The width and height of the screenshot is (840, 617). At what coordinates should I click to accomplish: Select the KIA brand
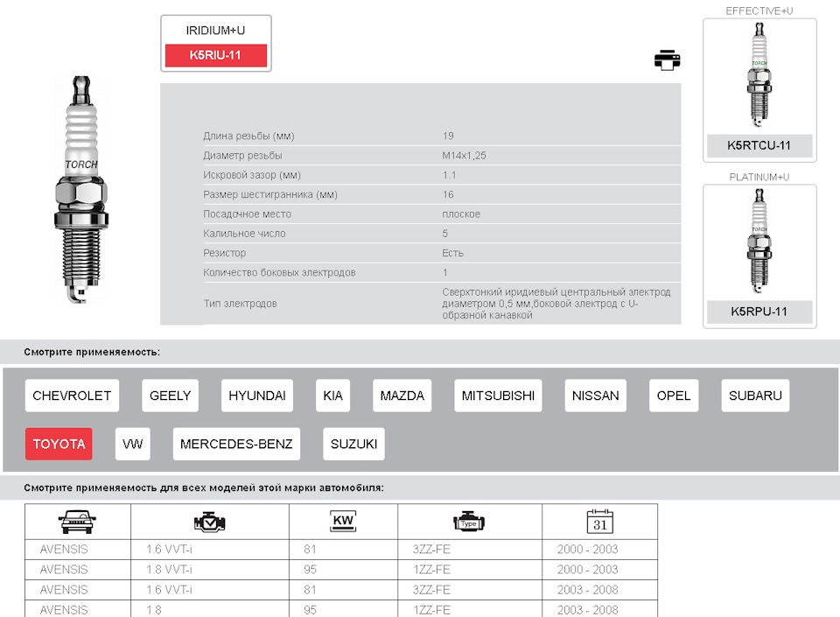(332, 396)
